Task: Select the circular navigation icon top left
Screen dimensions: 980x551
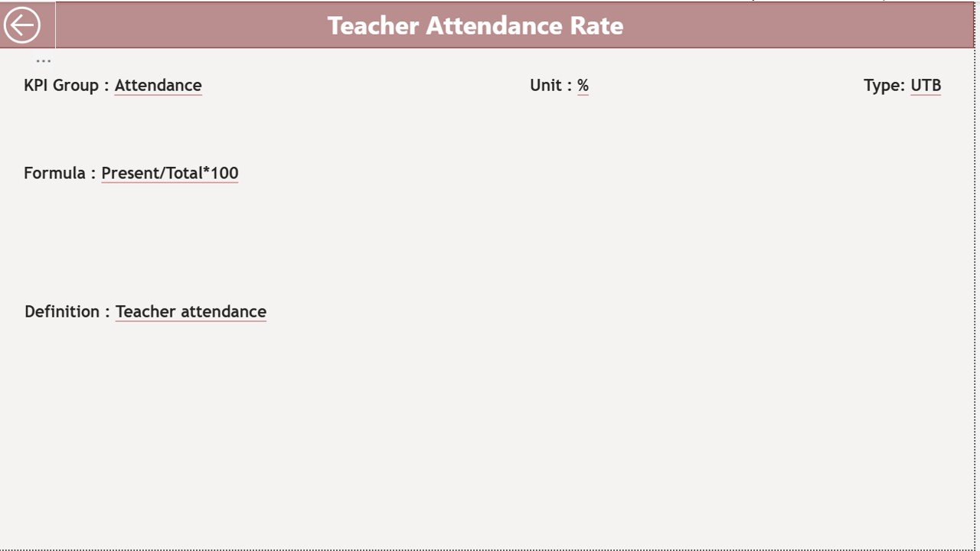Action: (23, 24)
